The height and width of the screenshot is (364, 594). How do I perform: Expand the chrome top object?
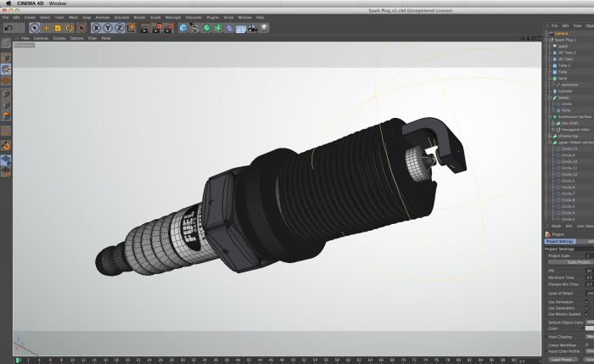[x=550, y=136]
